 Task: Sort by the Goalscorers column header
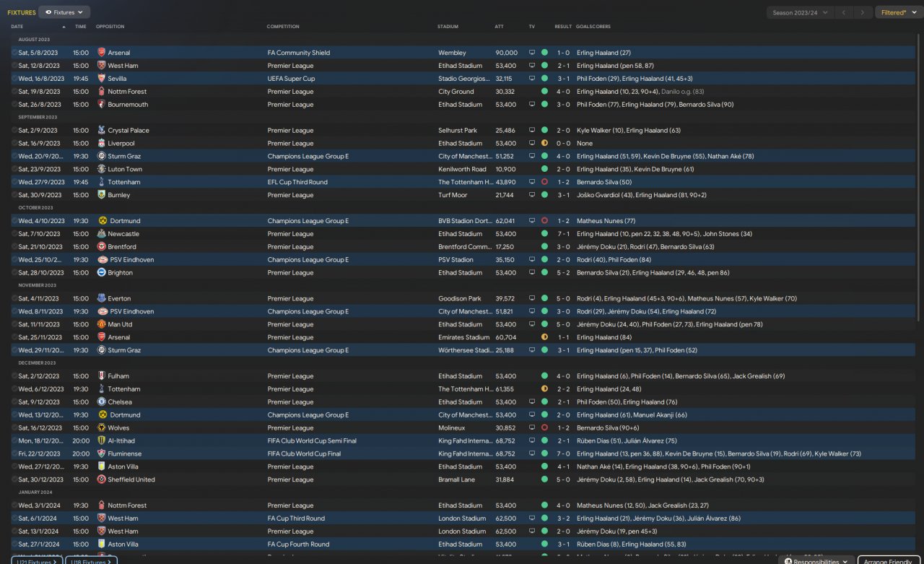(x=593, y=27)
